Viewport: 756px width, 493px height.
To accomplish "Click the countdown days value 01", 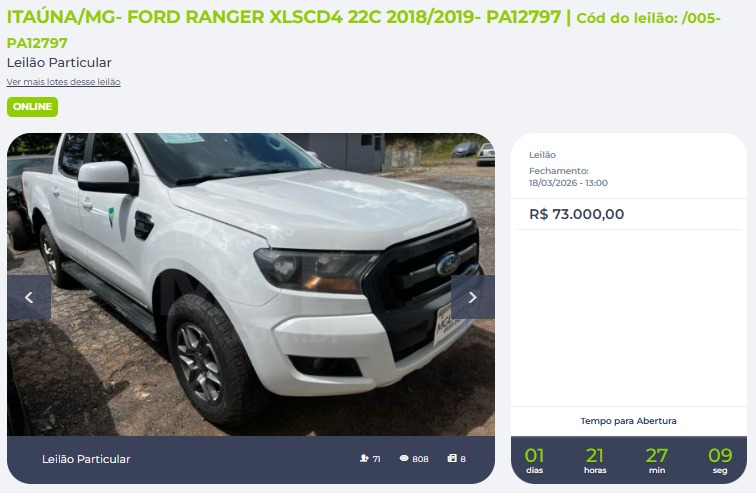I will [x=534, y=455].
